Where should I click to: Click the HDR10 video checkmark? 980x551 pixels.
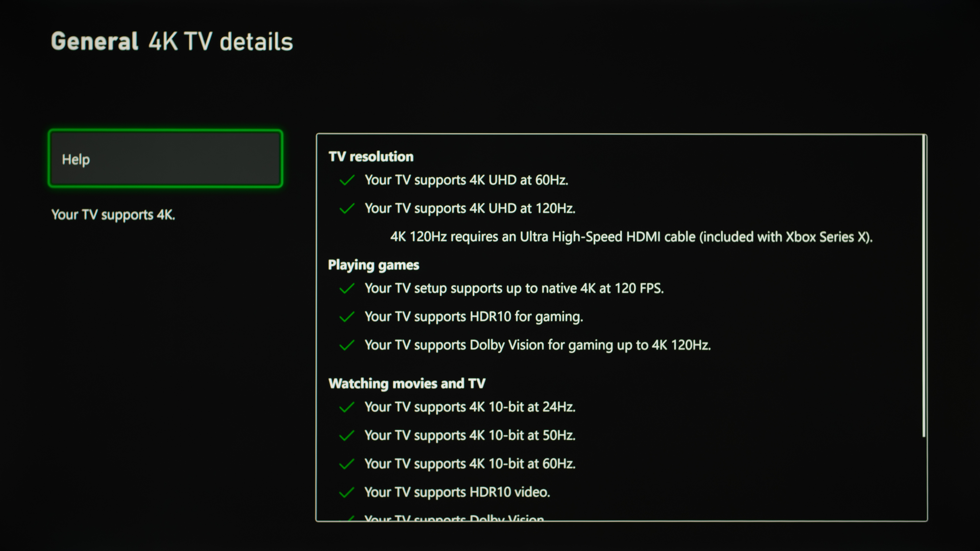(x=347, y=493)
